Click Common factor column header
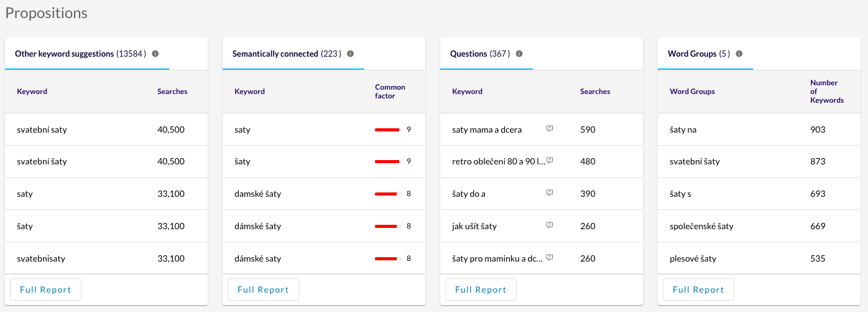 [x=390, y=92]
